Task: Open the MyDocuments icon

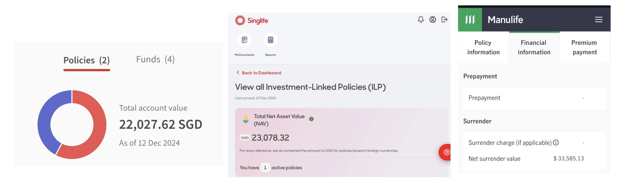Action: click(244, 40)
